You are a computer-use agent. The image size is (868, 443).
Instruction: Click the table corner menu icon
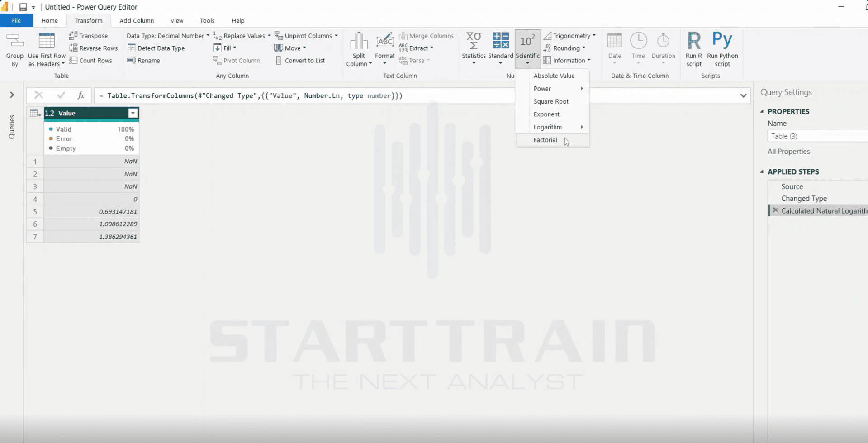coord(35,113)
